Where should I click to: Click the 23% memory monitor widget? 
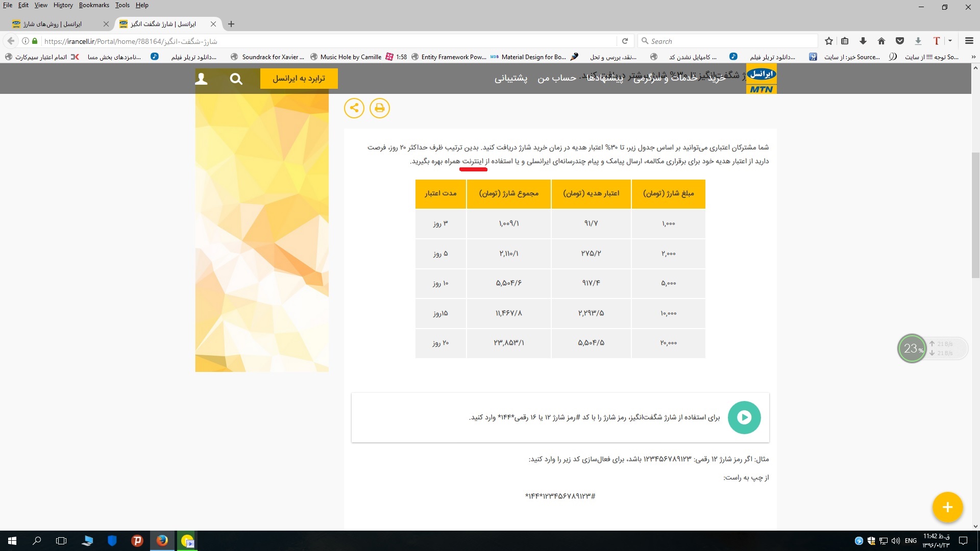click(912, 348)
